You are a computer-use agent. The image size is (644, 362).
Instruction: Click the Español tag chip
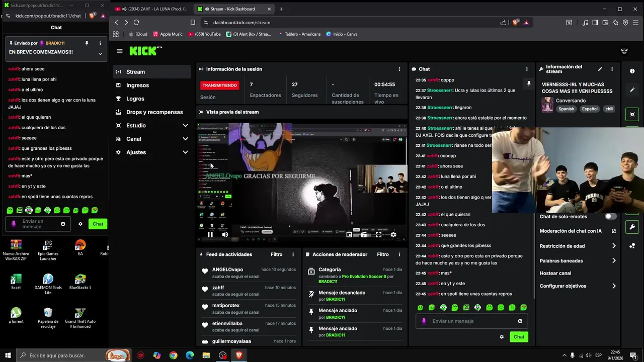(590, 109)
